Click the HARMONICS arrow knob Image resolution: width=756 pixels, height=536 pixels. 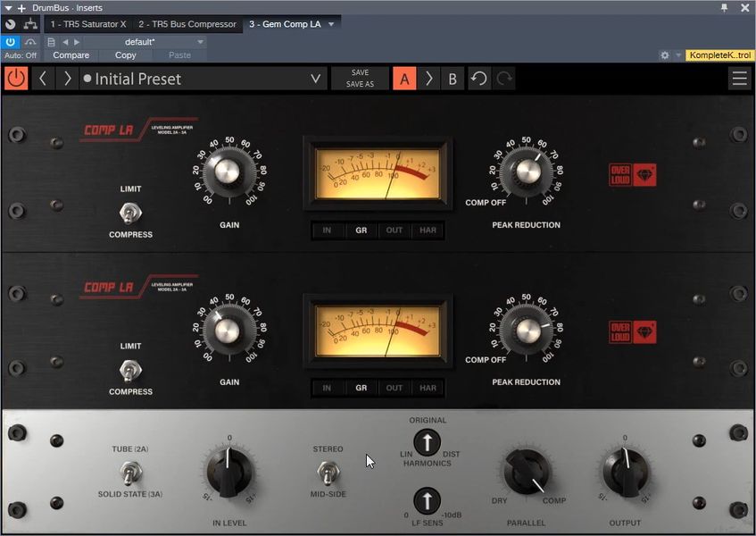427,441
